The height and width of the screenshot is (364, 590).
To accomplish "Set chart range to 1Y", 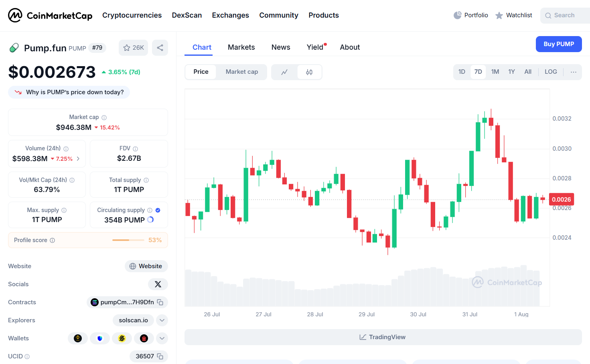I will (x=512, y=72).
